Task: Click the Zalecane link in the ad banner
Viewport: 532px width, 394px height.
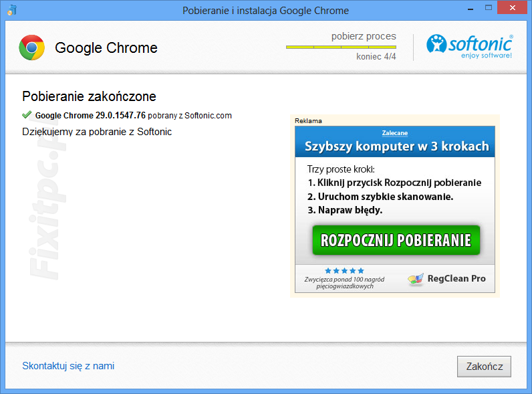Action: click(x=395, y=133)
